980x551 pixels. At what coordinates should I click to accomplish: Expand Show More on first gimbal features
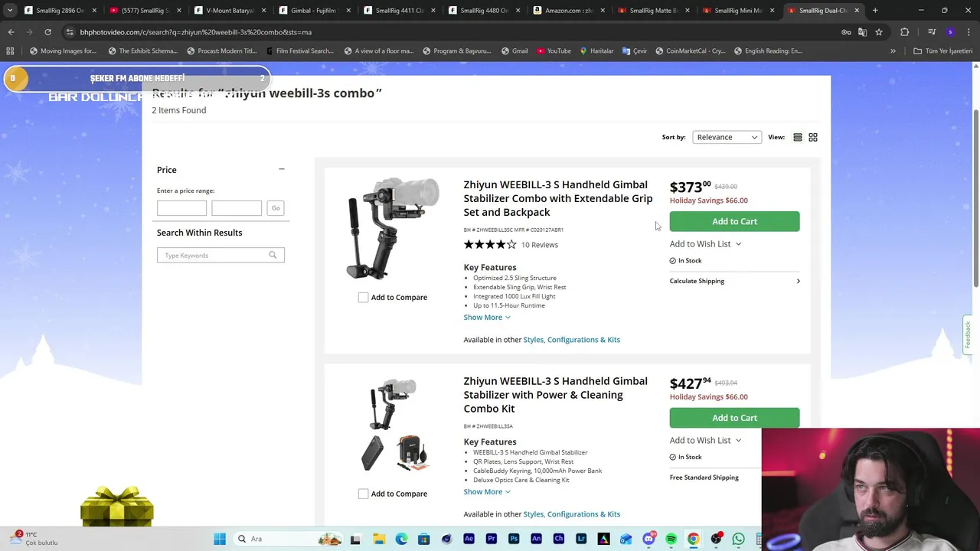coord(486,317)
